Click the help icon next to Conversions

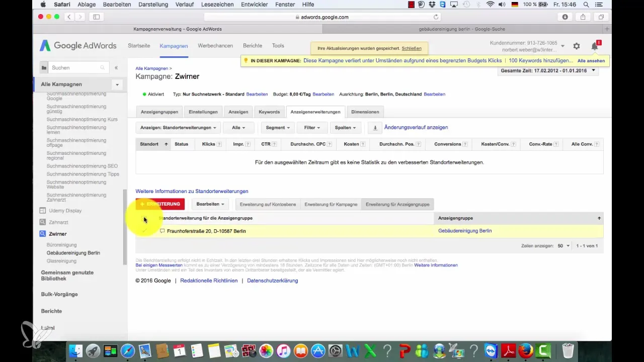coord(465,144)
